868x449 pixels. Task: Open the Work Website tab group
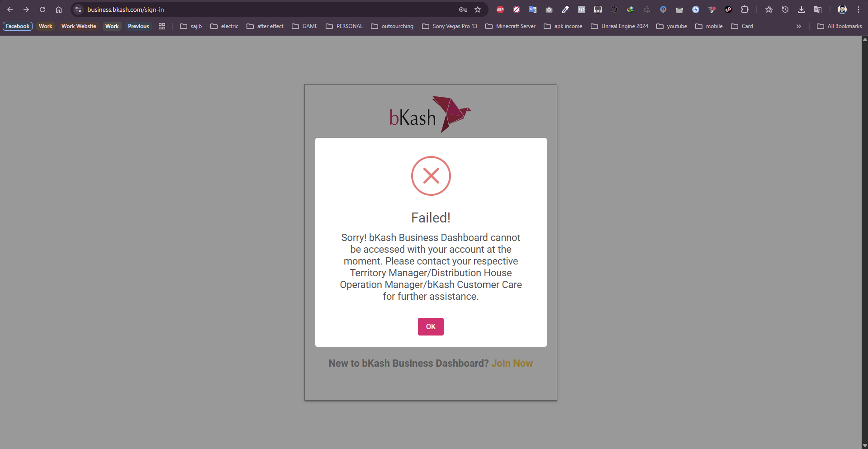(x=79, y=26)
